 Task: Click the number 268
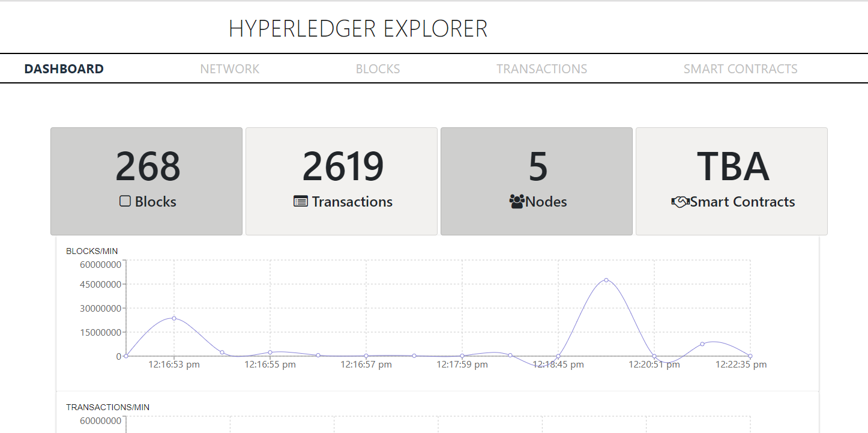(148, 166)
